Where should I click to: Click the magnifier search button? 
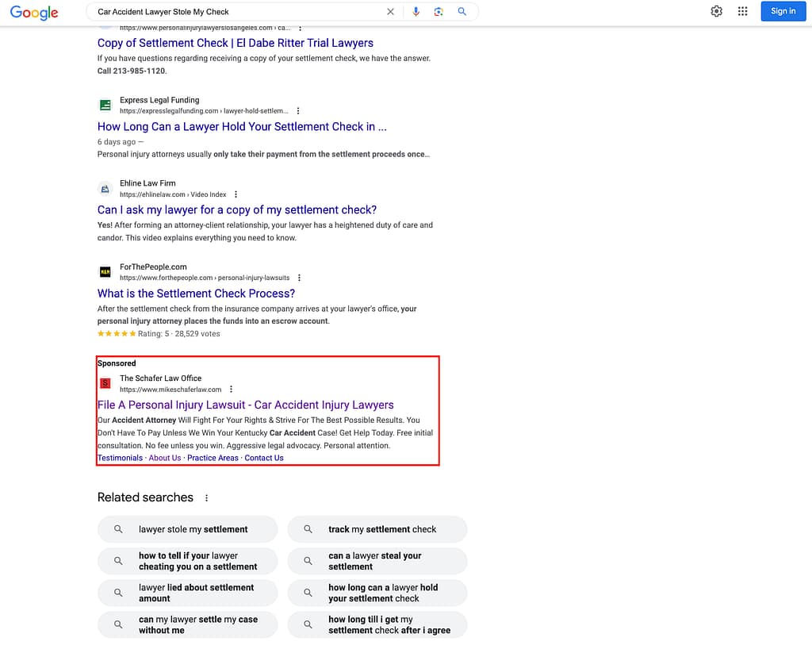click(x=462, y=11)
